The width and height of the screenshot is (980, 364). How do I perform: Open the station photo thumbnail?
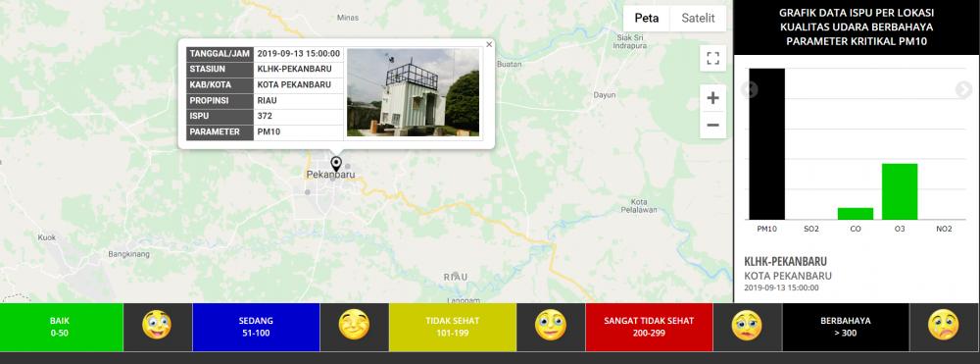(x=414, y=92)
